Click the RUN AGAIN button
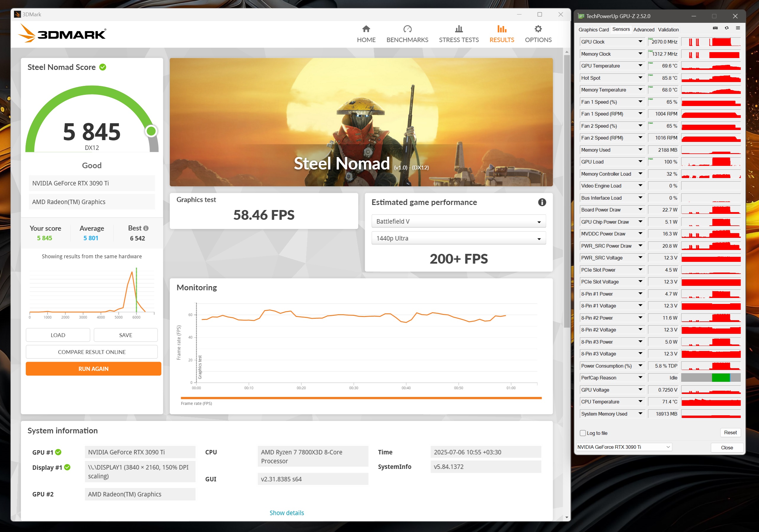 [93, 369]
